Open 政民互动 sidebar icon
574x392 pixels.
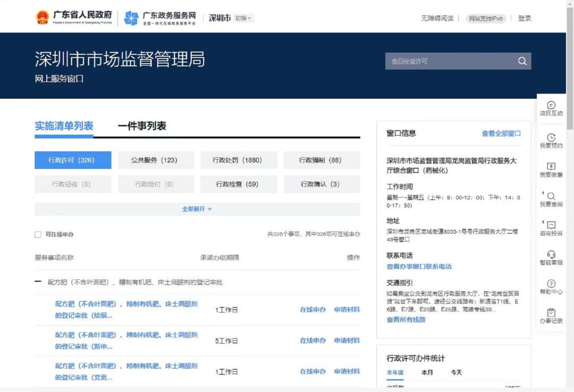[551, 106]
